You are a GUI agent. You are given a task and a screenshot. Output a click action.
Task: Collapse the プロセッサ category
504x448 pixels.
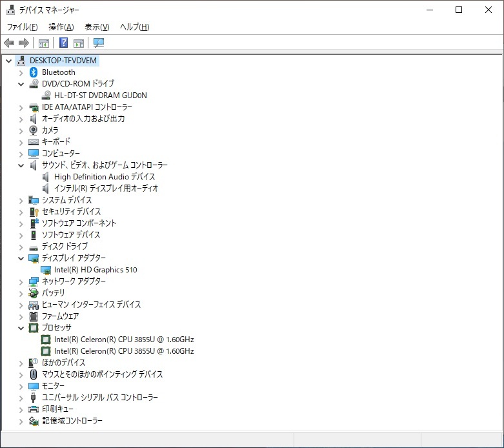tap(21, 328)
